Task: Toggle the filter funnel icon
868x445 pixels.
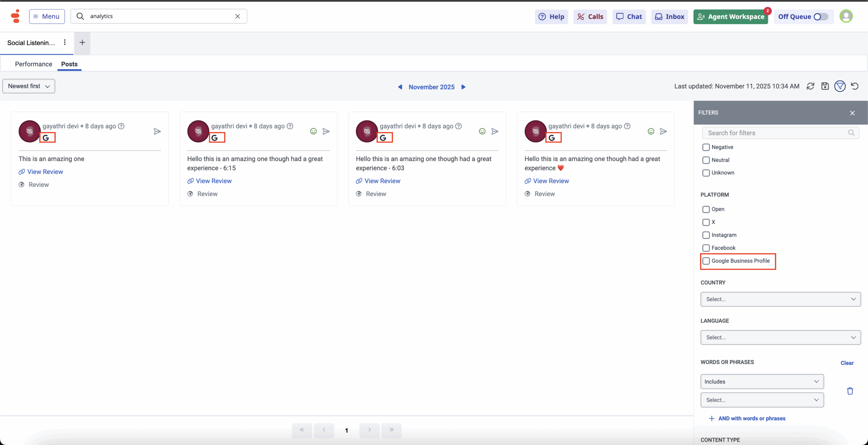Action: pyautogui.click(x=840, y=86)
